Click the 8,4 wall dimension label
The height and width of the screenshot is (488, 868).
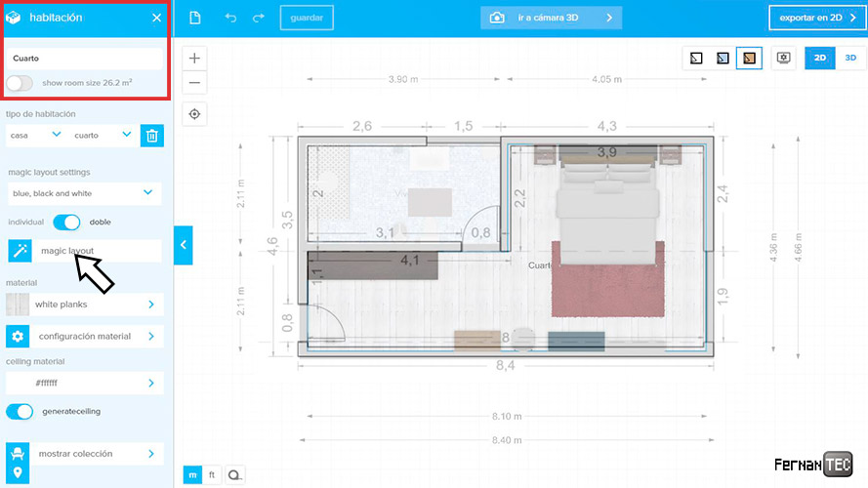505,365
